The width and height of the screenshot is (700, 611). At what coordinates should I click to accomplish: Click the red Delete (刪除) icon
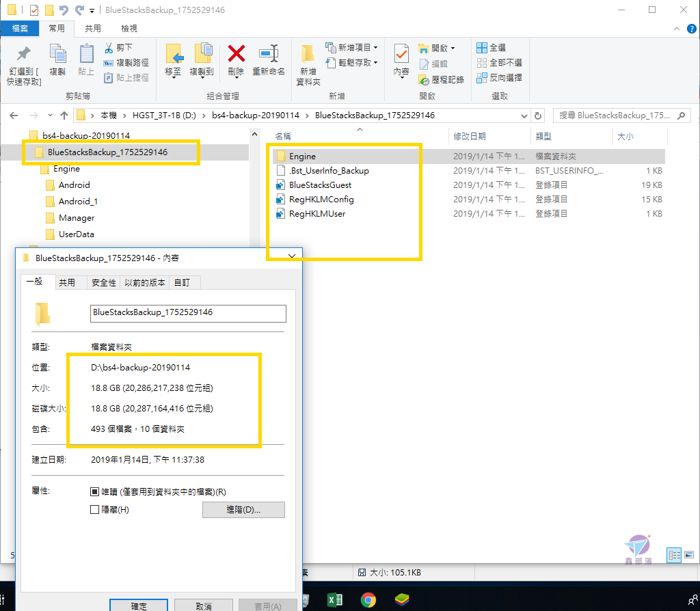coord(236,54)
